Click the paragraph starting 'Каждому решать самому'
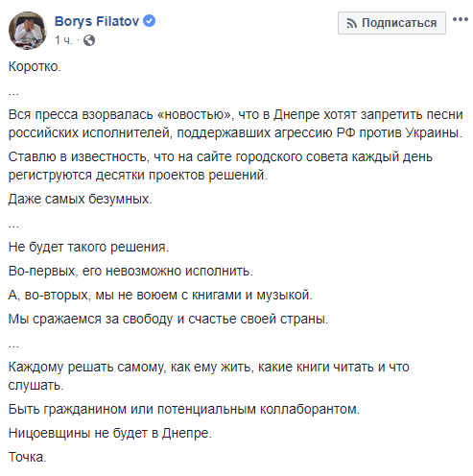The height and width of the screenshot is (476, 473). (209, 376)
